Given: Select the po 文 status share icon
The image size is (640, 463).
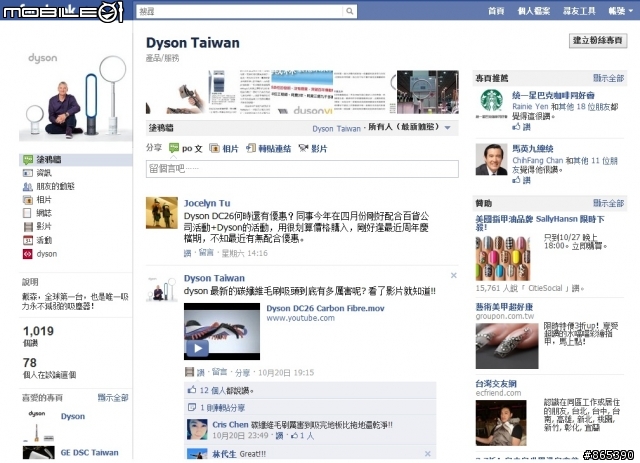Looking at the screenshot, I should click(x=174, y=148).
